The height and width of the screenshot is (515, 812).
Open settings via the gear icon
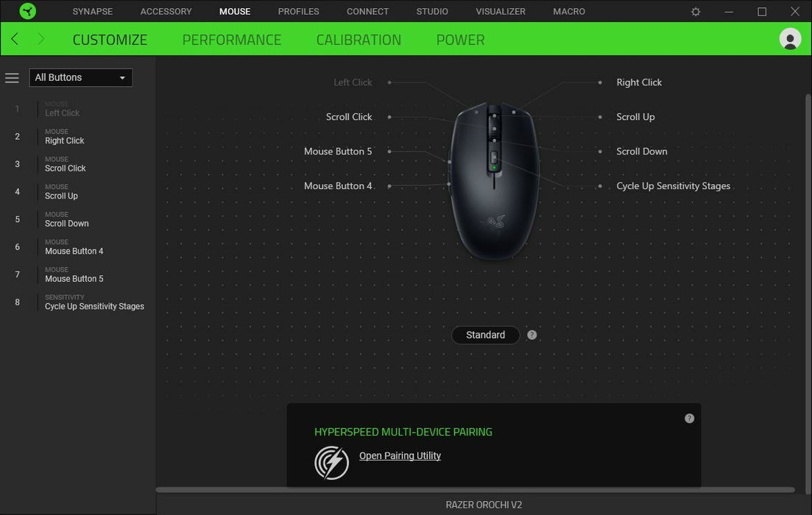pos(696,11)
